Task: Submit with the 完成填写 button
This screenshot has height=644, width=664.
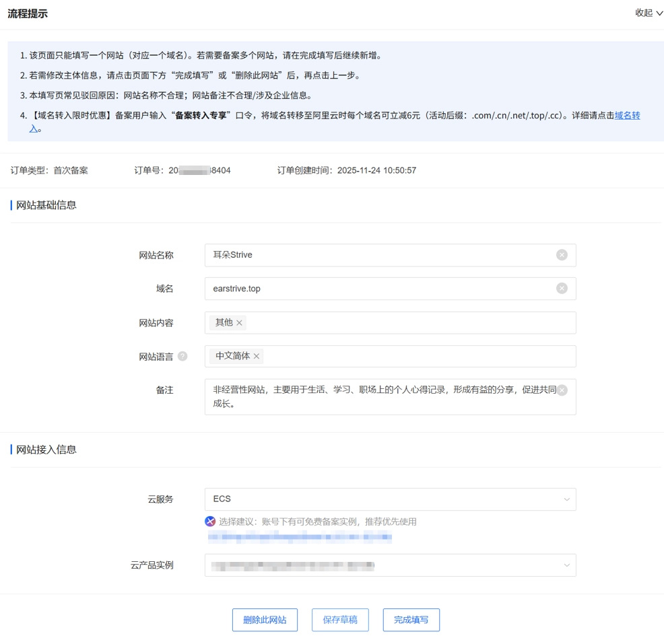Action: [411, 620]
